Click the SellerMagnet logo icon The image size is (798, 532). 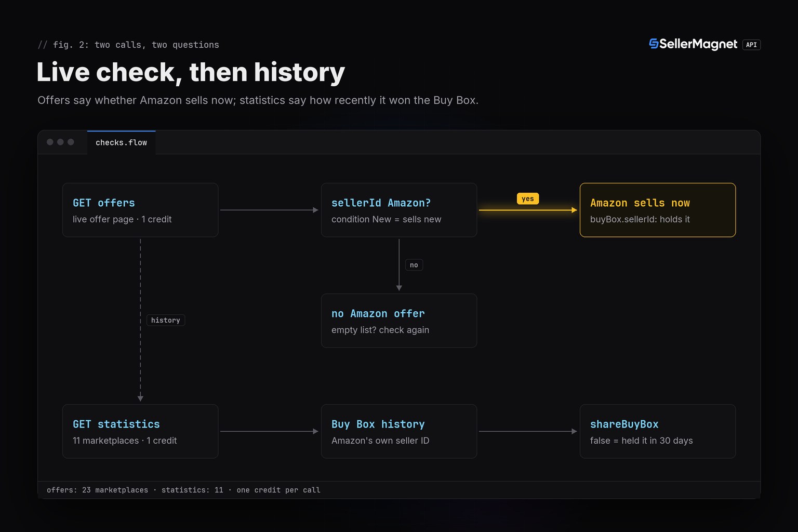coord(654,44)
